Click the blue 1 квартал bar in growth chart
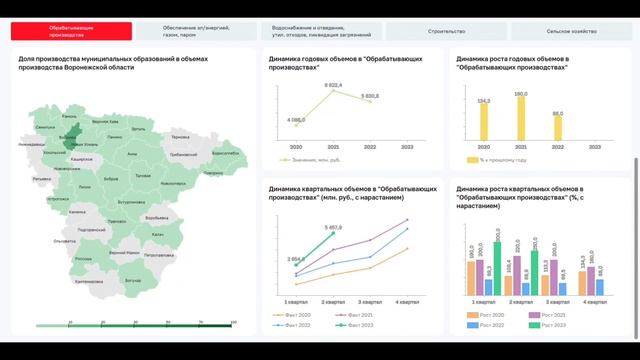The height and width of the screenshot is (360, 640). pos(489,287)
